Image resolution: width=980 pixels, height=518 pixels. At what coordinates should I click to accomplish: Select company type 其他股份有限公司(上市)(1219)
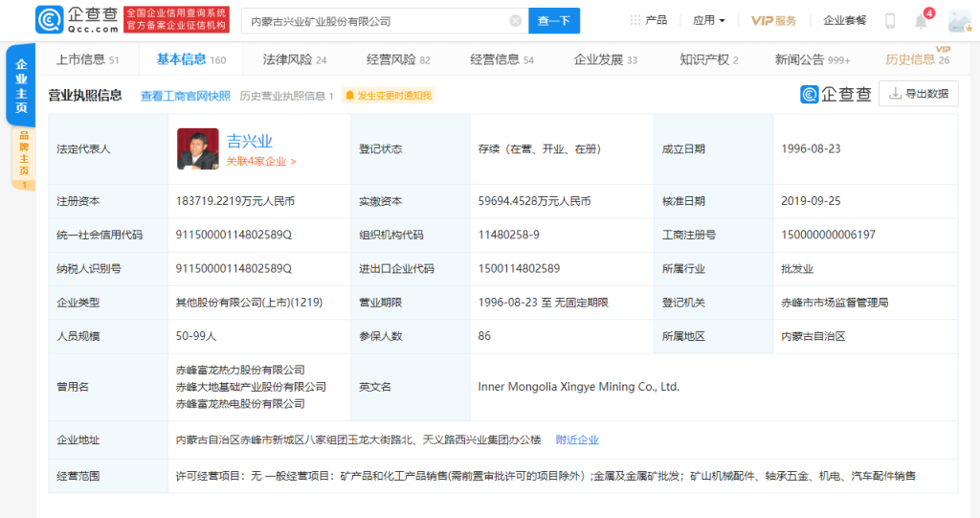(249, 303)
